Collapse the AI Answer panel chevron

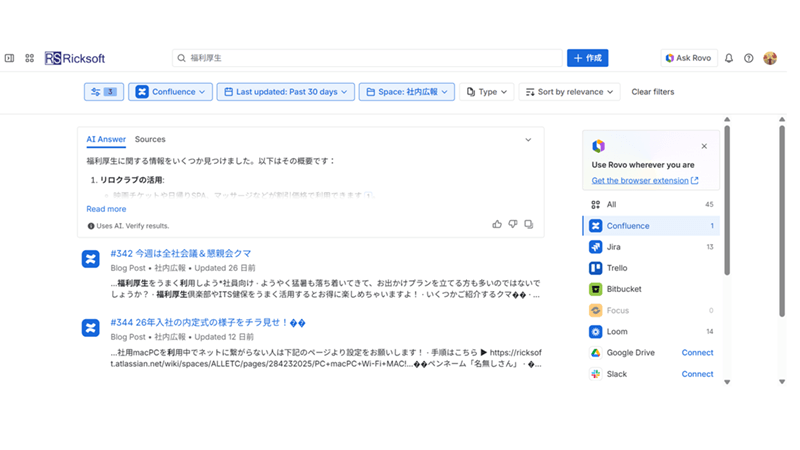[x=529, y=140]
